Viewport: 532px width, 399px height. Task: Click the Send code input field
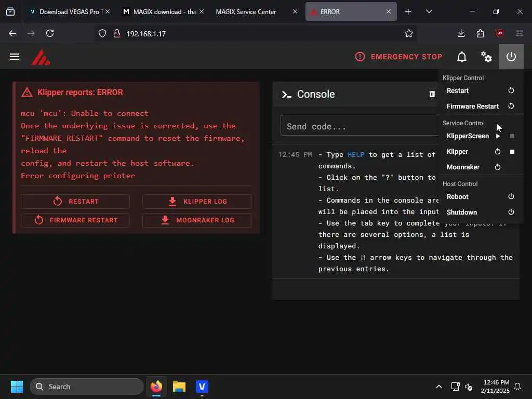(x=360, y=126)
